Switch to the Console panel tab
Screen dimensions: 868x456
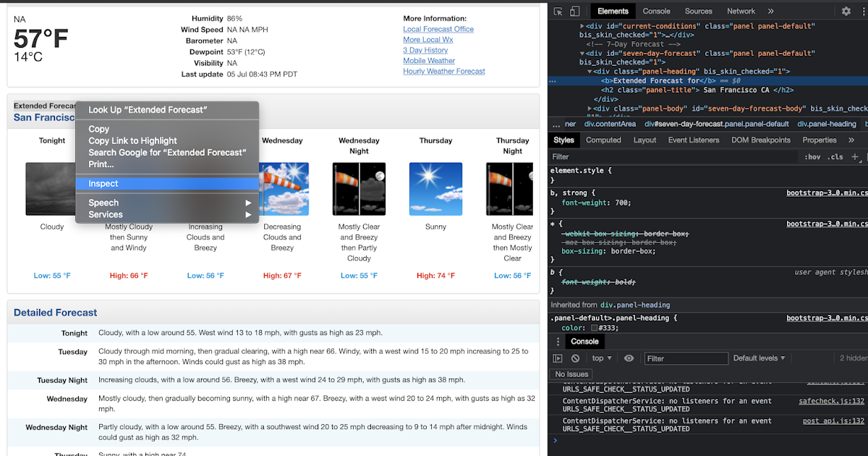[656, 11]
